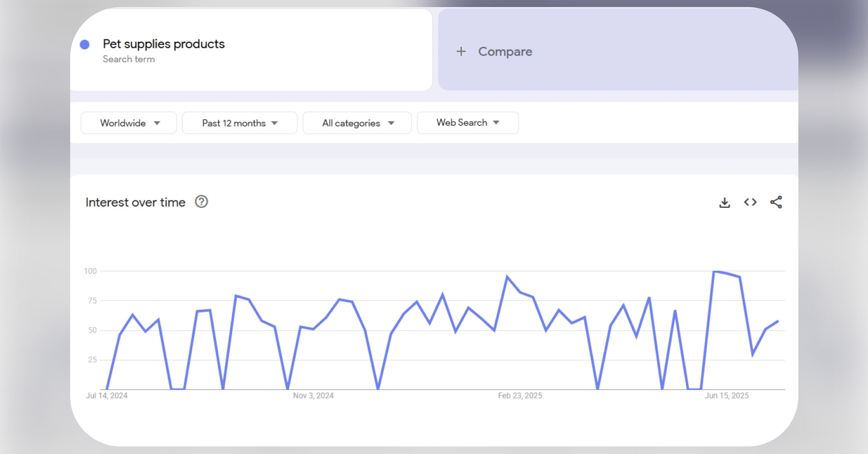
Task: Click the plus icon in the Compare card
Action: tap(461, 51)
